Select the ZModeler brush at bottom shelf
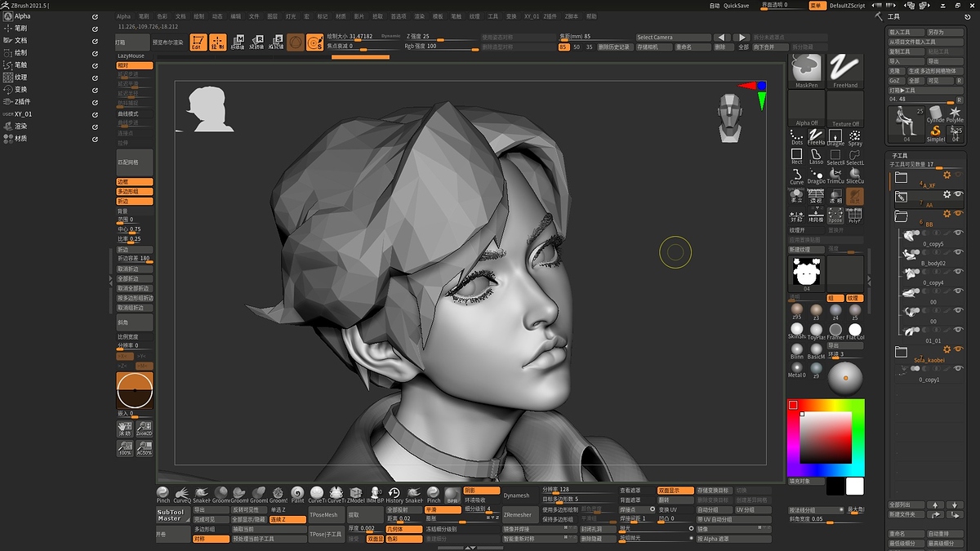The width and height of the screenshot is (980, 551). click(356, 494)
